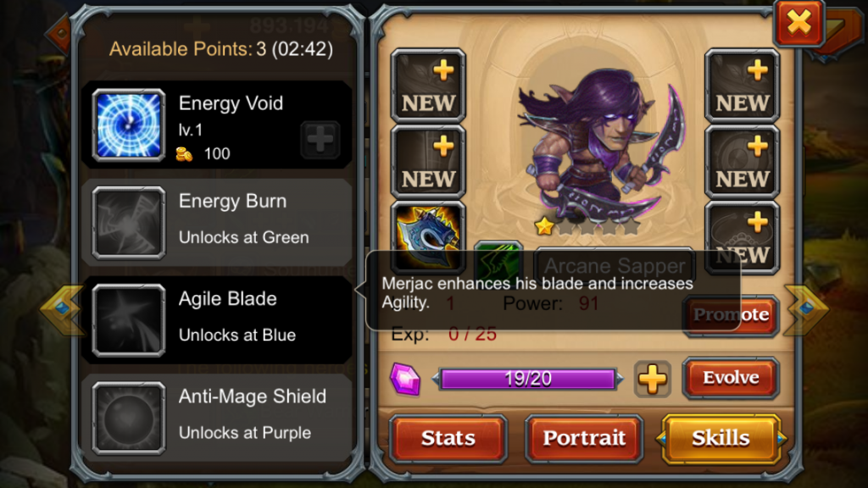Image resolution: width=868 pixels, height=488 pixels.
Task: Open the middle-right NEW equipment slot
Action: pos(742,162)
